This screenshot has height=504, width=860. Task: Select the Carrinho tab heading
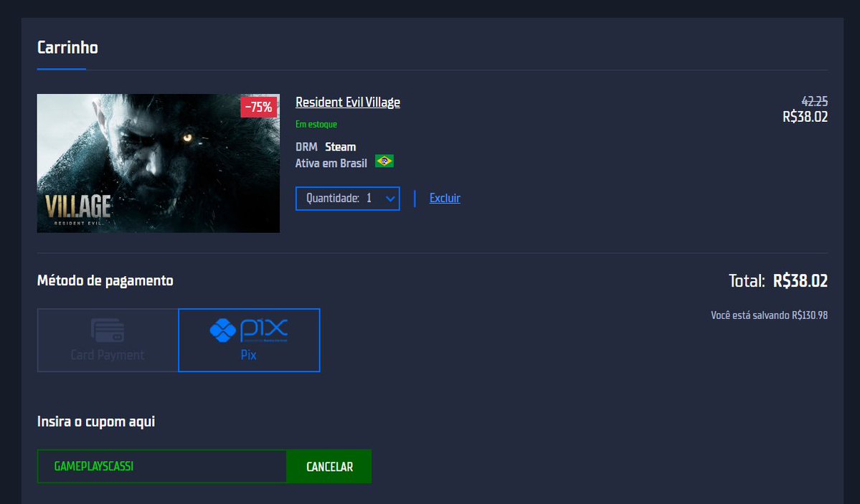(x=67, y=48)
